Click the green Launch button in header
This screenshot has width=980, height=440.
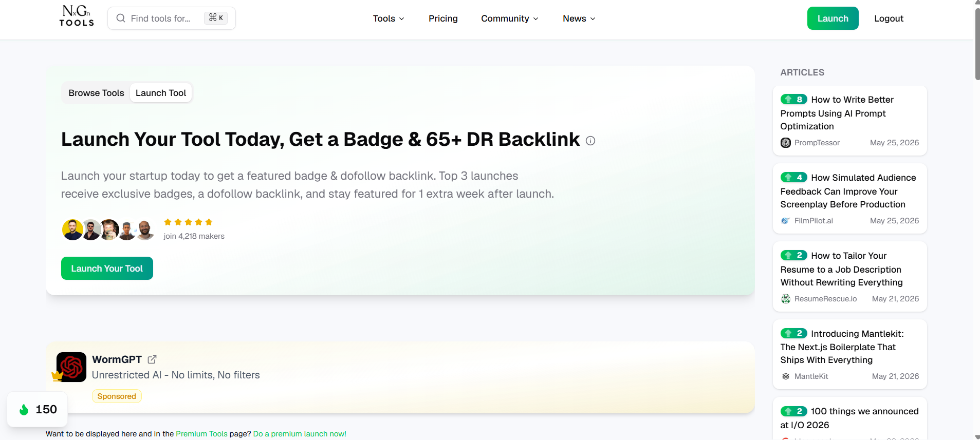pyautogui.click(x=833, y=18)
